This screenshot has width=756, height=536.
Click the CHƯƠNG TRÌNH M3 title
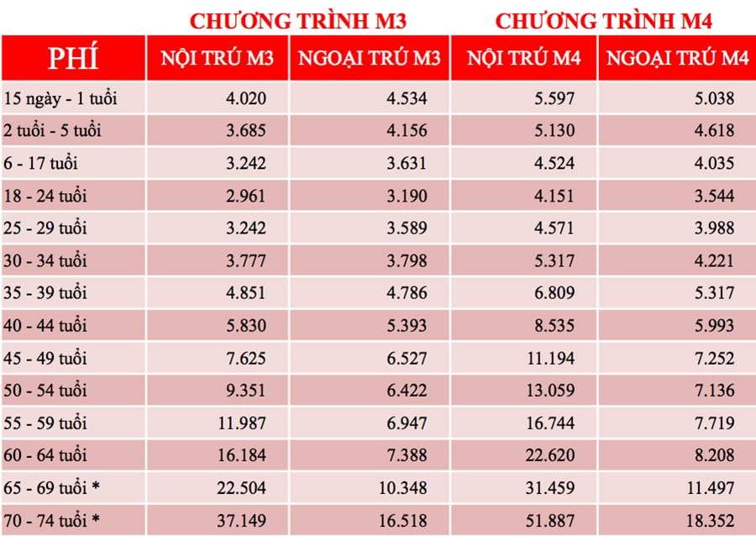pos(298,21)
